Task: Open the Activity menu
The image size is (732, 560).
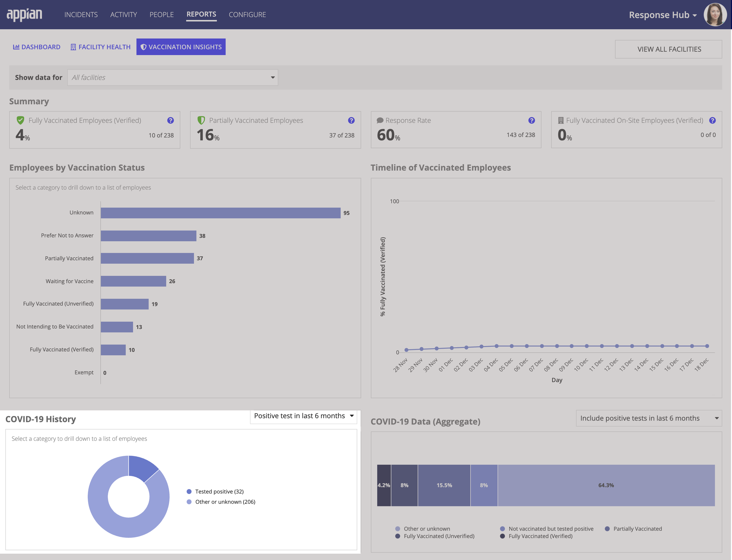Action: (x=124, y=15)
